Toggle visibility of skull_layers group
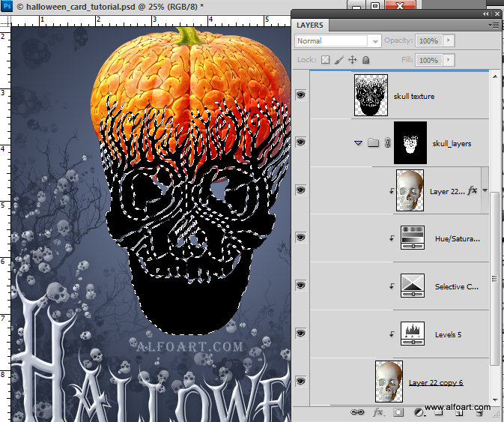Image resolution: width=504 pixels, height=422 pixels. (x=301, y=142)
